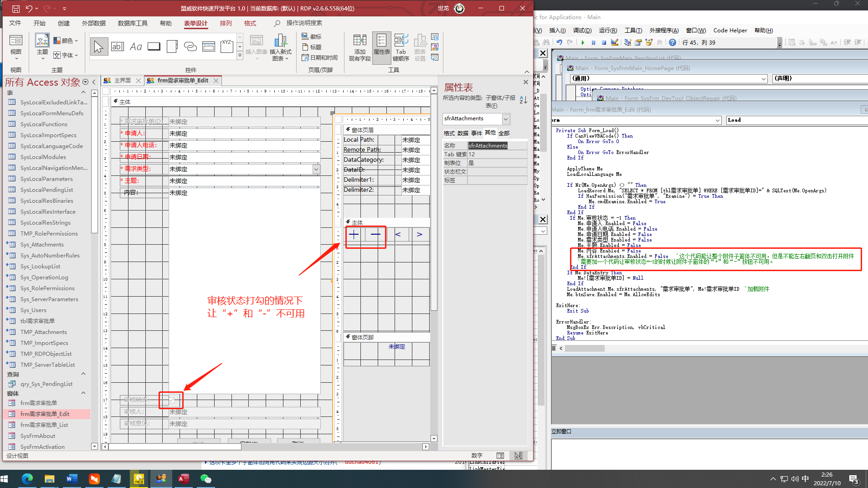Viewport: 868px width, 488px height.
Task: Toggle VBA design mode icon
Action: 615,42
